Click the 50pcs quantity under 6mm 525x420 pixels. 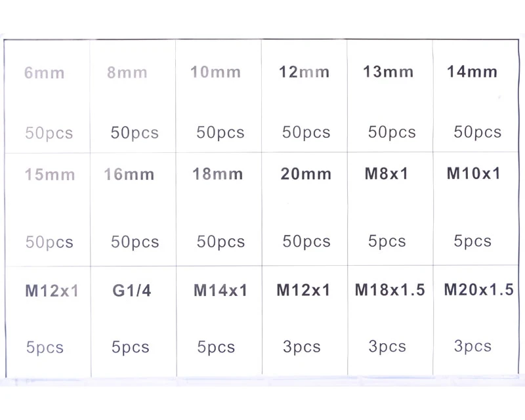[49, 133]
